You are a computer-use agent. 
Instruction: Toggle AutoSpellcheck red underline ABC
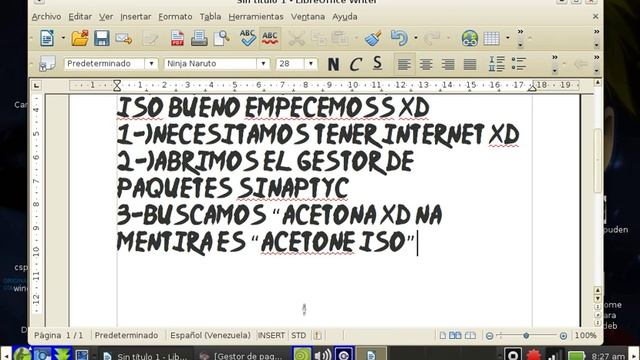click(x=270, y=38)
